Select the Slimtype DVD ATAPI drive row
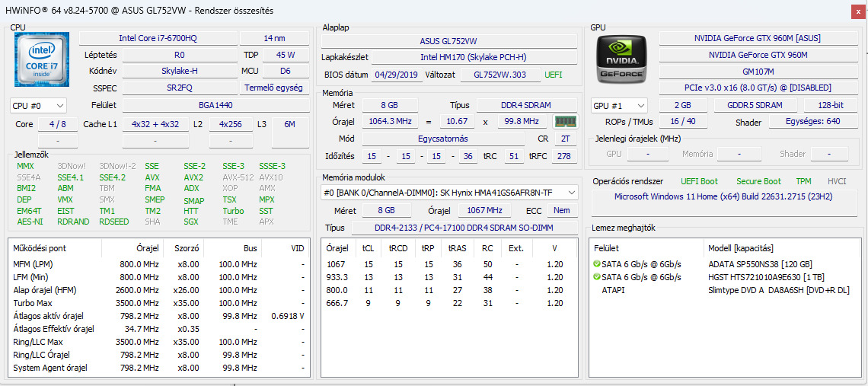 click(x=722, y=290)
